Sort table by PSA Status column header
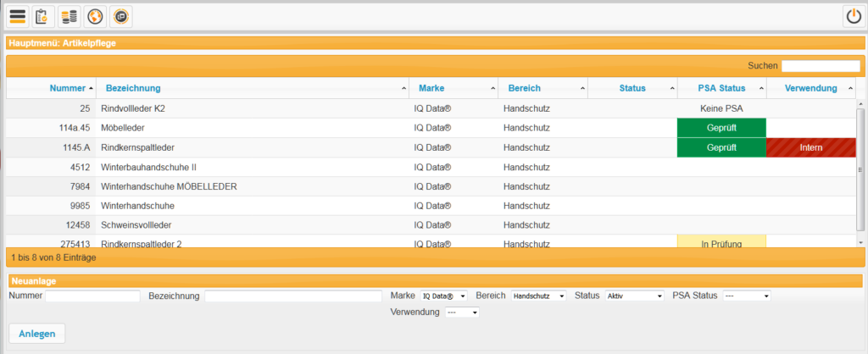 coord(722,88)
